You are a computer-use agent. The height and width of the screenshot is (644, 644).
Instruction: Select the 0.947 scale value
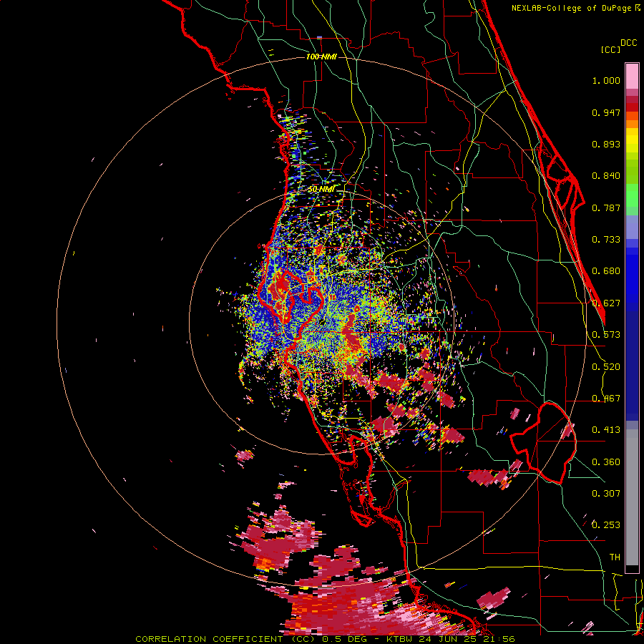(x=606, y=112)
